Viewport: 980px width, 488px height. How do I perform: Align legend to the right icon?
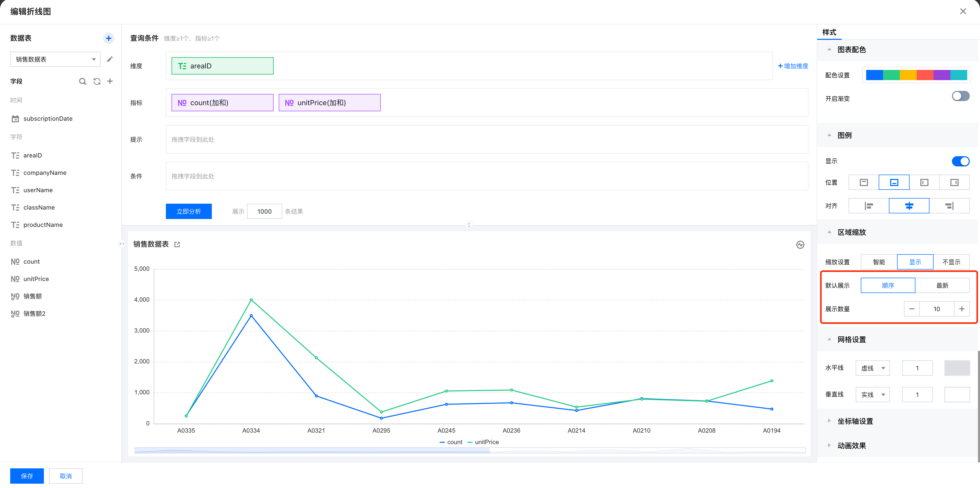pos(949,206)
